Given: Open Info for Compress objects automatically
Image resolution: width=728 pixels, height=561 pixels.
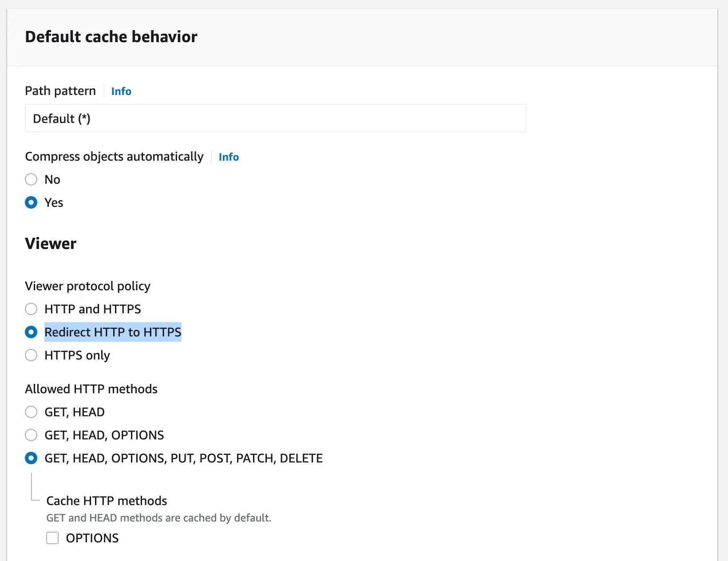Looking at the screenshot, I should [229, 157].
